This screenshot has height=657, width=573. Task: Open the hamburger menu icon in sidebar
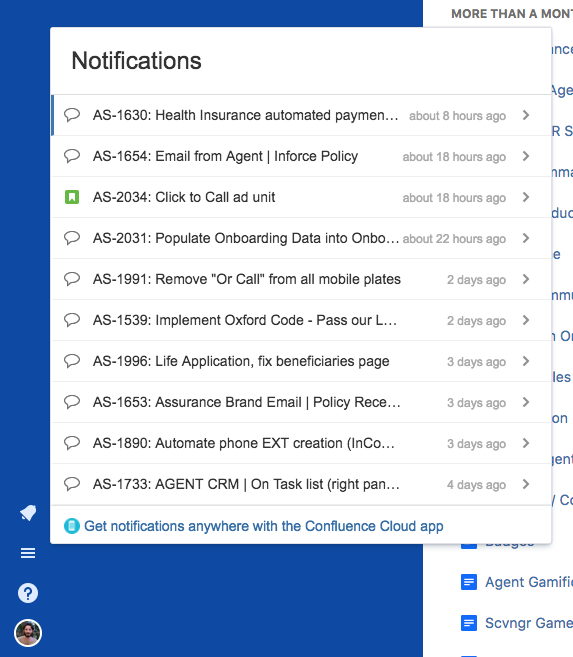tap(28, 553)
